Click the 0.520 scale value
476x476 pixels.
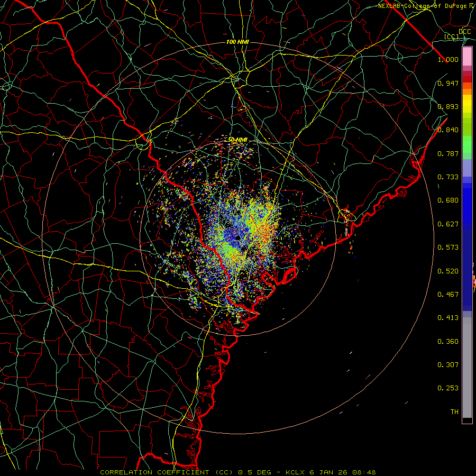pos(448,271)
